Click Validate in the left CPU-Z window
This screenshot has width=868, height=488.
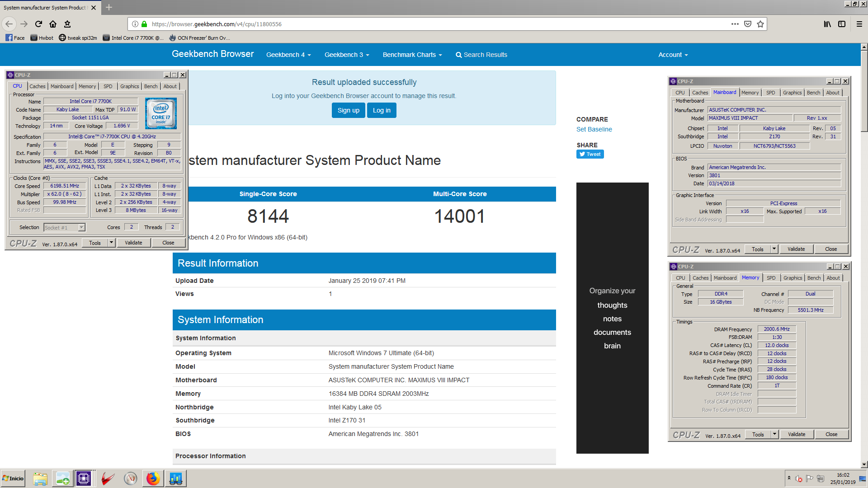click(133, 243)
